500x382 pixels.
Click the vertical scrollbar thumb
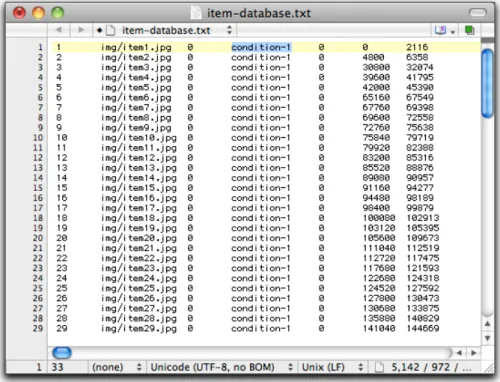coord(488,83)
